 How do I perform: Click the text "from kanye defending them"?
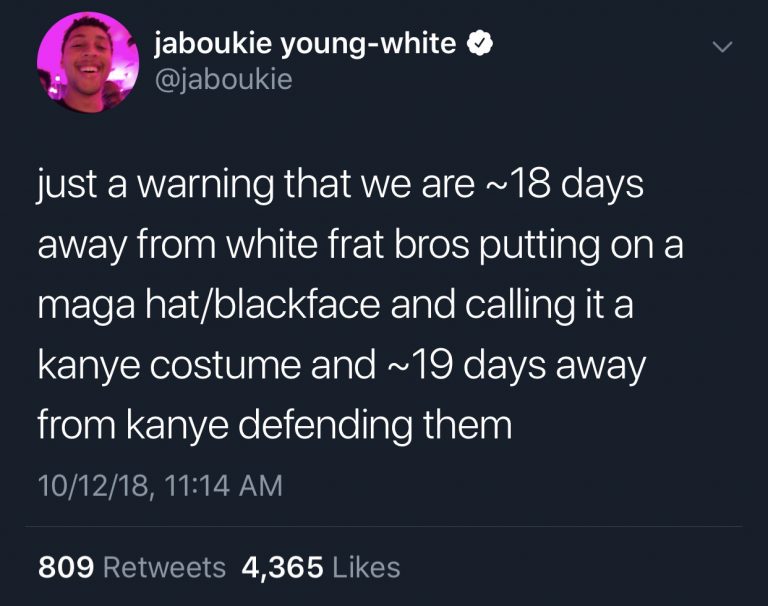click(275, 426)
